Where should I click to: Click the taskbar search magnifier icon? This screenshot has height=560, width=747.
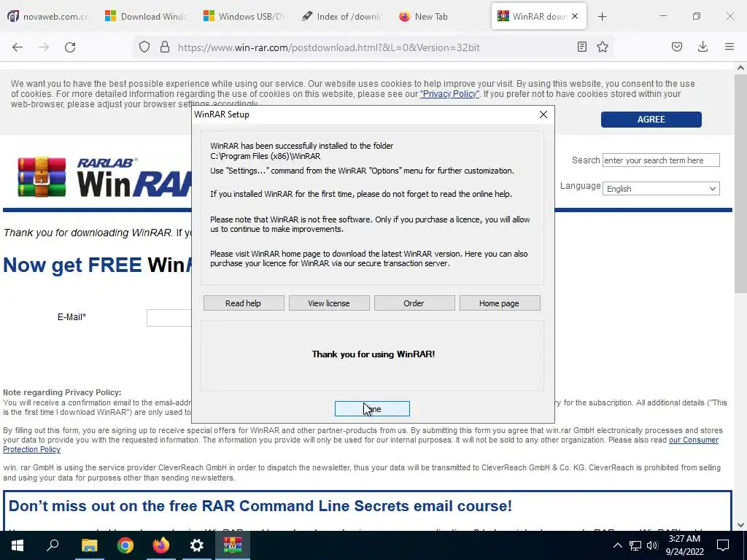(x=53, y=545)
